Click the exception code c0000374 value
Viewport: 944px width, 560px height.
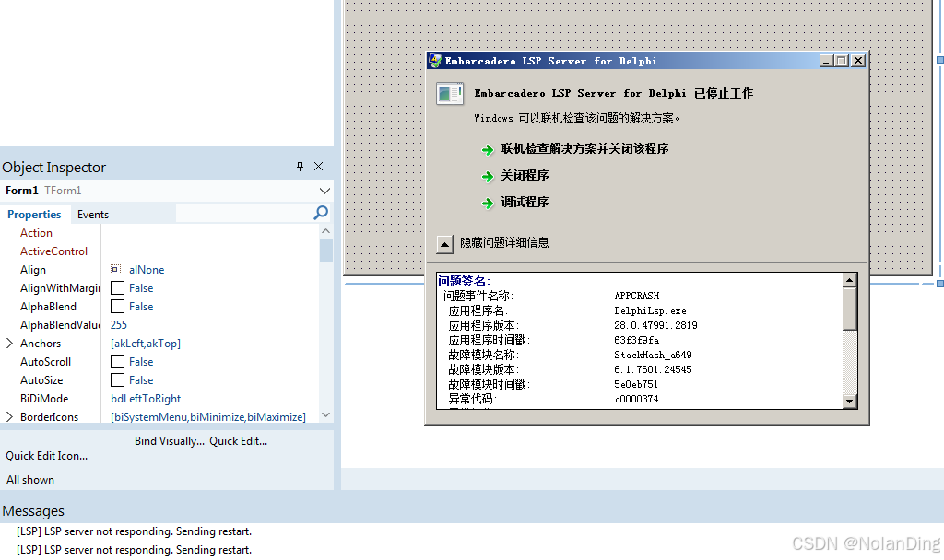pos(636,399)
